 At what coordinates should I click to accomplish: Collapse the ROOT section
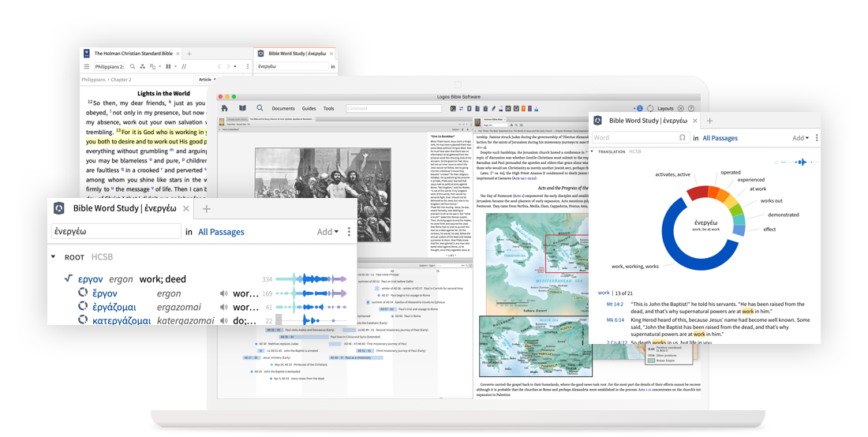[x=53, y=257]
